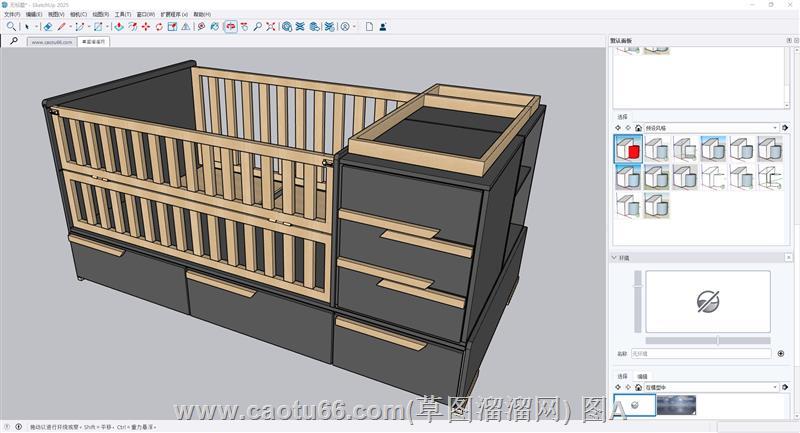Choose the style thumbnail with red cylinder
This screenshot has width=800, height=433.
pyautogui.click(x=628, y=149)
